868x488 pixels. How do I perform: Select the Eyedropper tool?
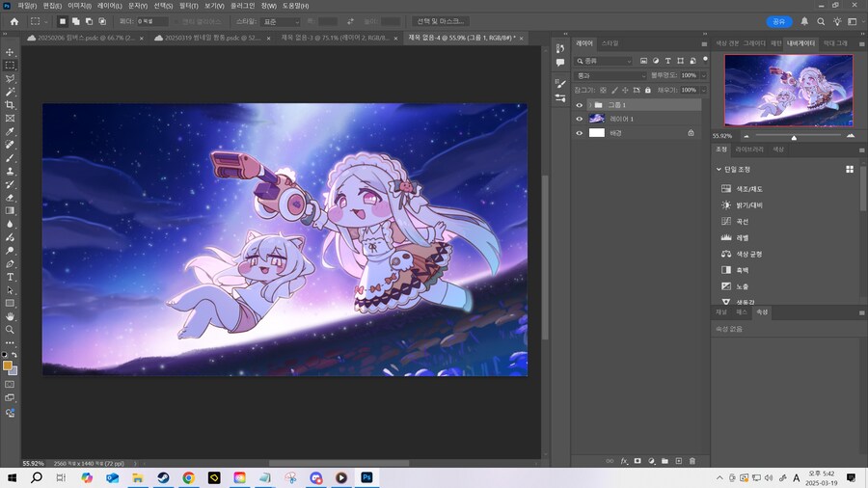point(10,132)
